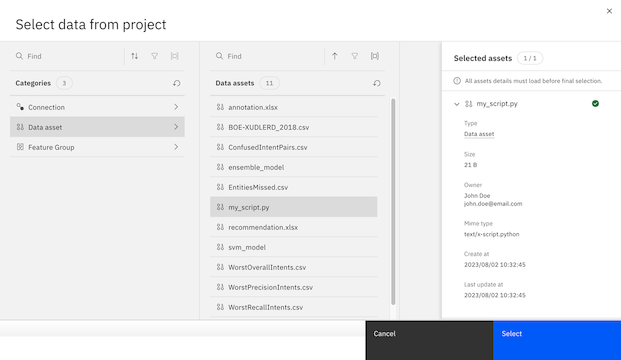Select svm_model asset

tap(293, 247)
